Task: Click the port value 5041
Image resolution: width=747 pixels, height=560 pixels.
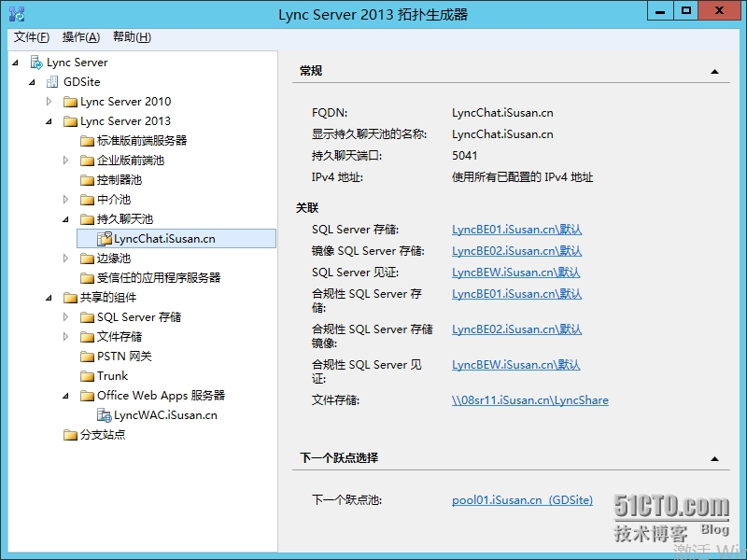Action: click(464, 156)
